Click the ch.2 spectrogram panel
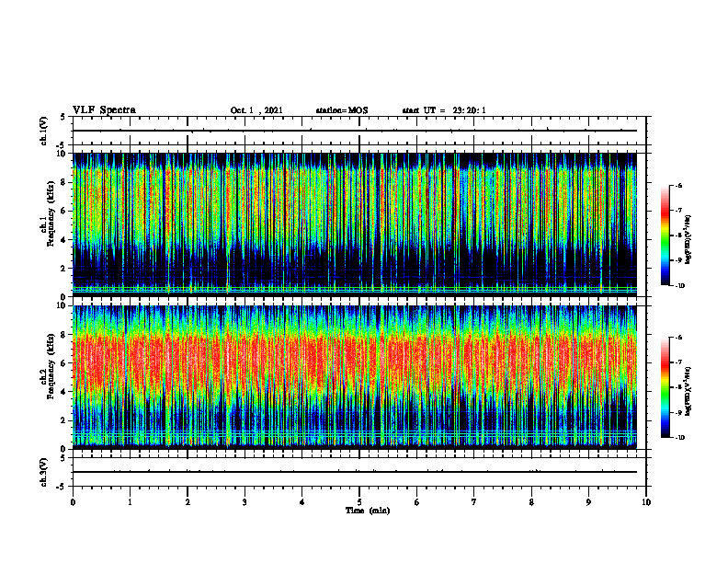 355,377
